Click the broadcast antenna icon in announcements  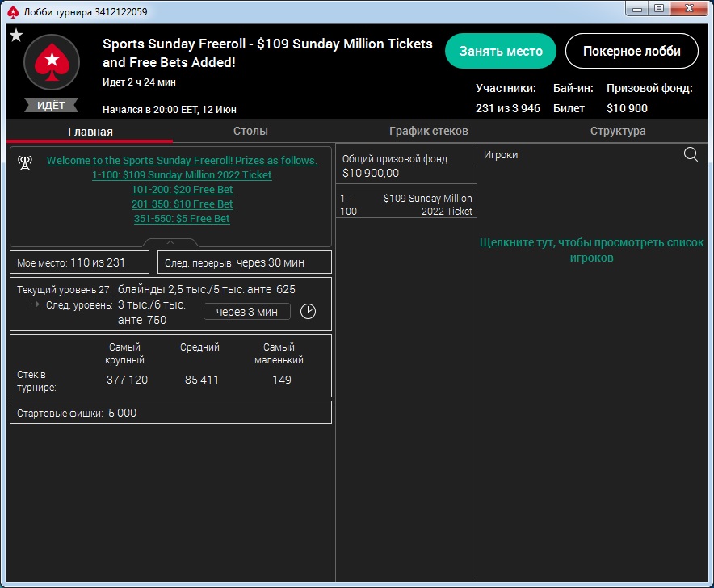pos(25,162)
